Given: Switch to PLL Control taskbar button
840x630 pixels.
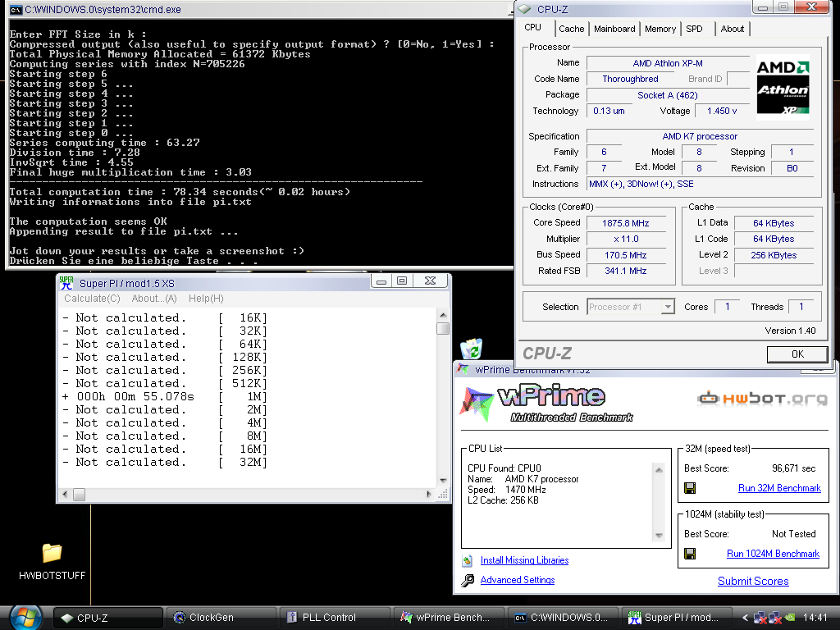Looking at the screenshot, I should pyautogui.click(x=335, y=618).
